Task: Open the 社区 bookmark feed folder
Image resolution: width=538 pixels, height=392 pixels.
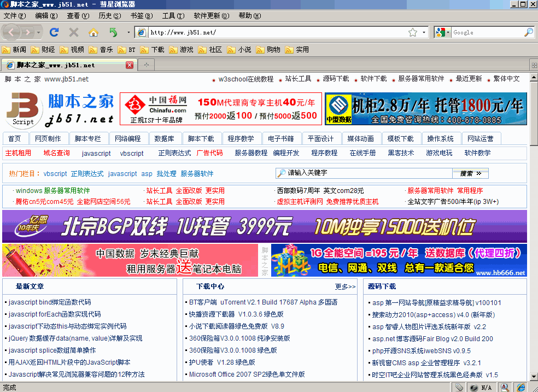Action: [x=210, y=50]
